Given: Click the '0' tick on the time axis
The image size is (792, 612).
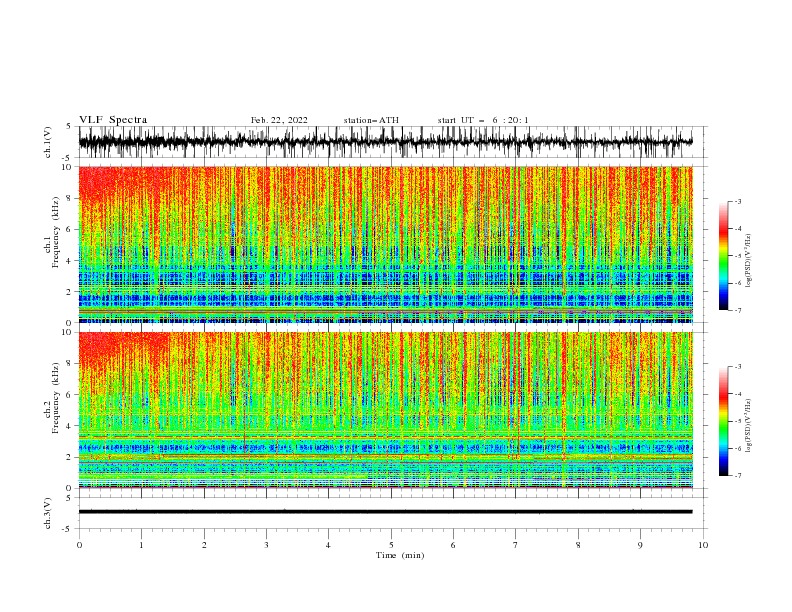Looking at the screenshot, I should [x=79, y=545].
